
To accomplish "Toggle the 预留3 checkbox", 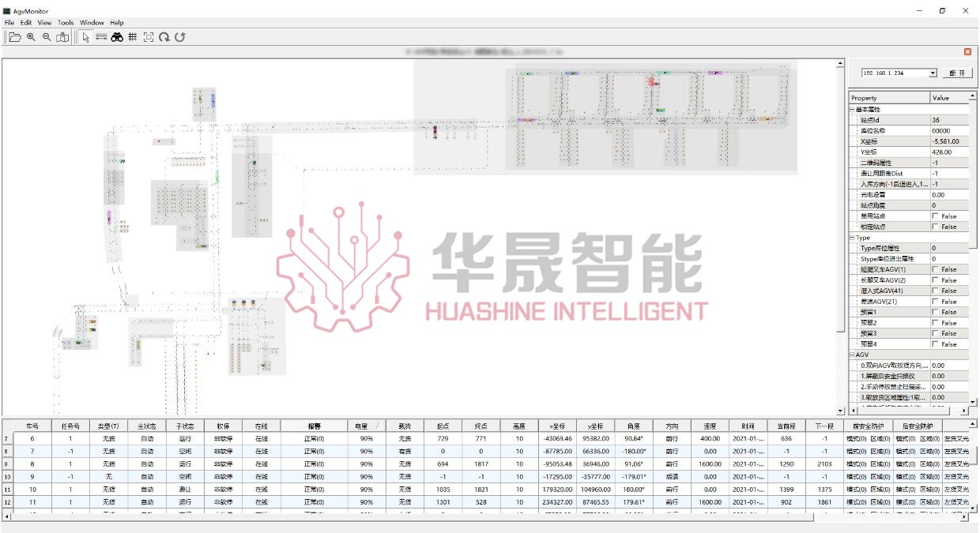I will tap(936, 333).
